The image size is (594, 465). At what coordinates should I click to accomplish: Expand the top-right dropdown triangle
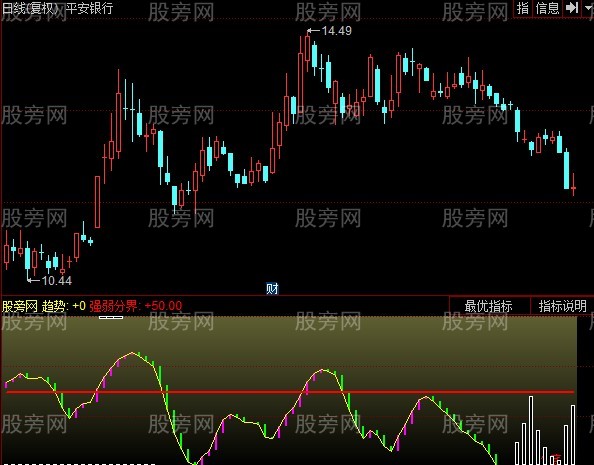588,8
